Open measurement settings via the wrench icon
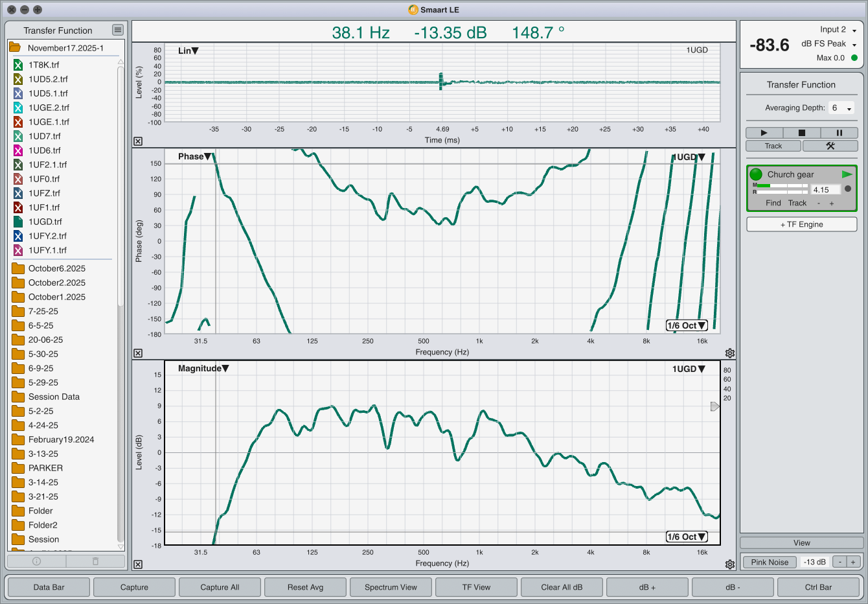 [830, 146]
